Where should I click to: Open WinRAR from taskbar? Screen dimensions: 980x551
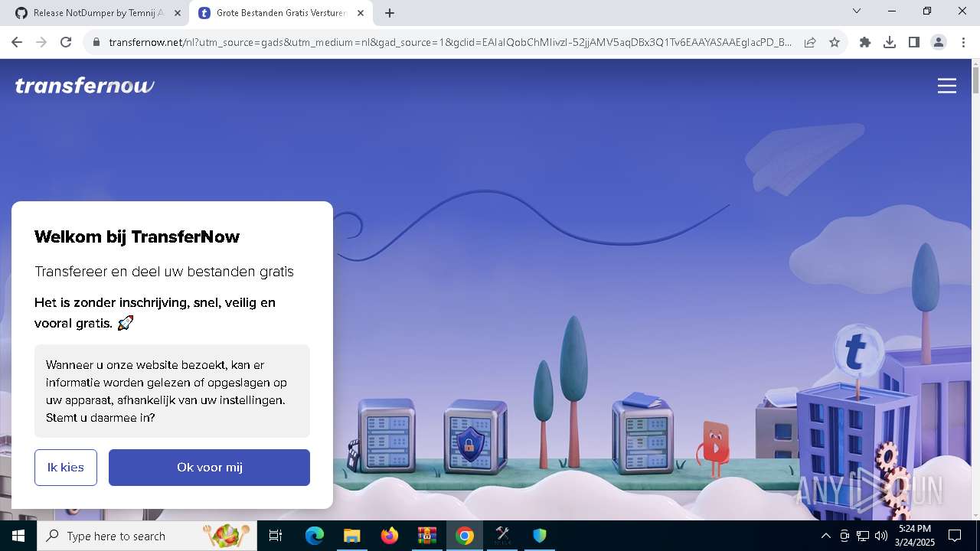pyautogui.click(x=426, y=536)
